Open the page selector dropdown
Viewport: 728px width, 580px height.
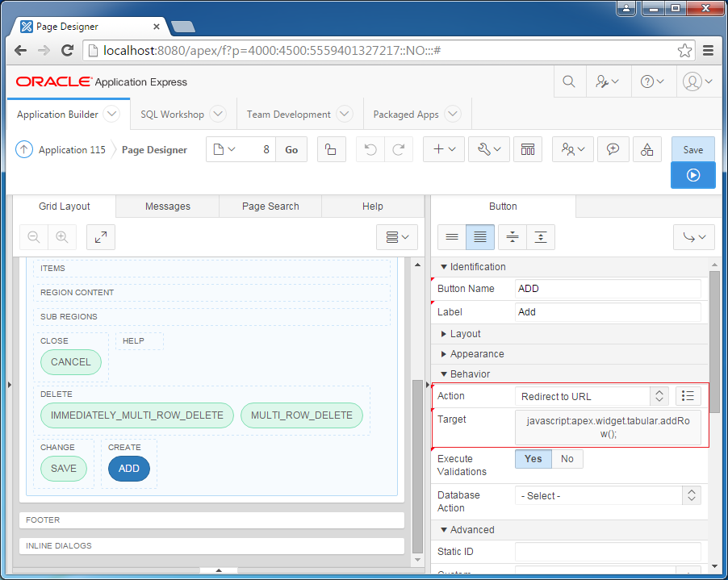(224, 149)
